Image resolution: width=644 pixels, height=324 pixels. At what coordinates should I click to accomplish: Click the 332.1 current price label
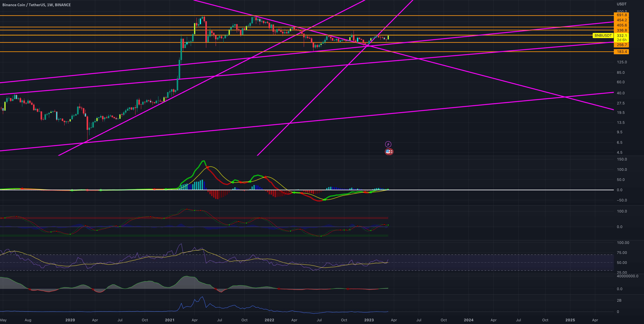tap(622, 36)
